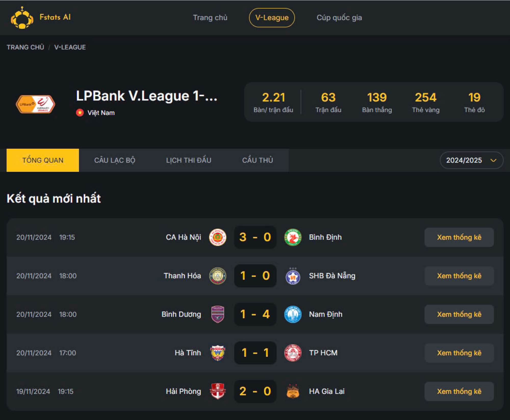Open the 2024/2025 season dropdown
The width and height of the screenshot is (510, 420).
pyautogui.click(x=471, y=160)
